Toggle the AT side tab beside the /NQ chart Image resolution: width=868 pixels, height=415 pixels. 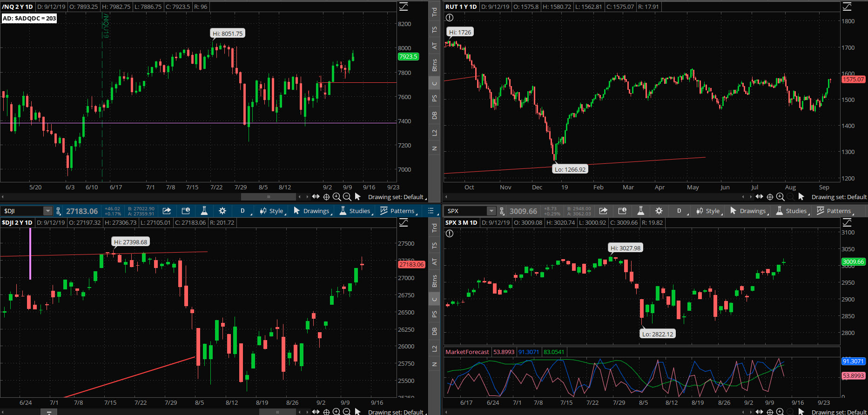(x=434, y=46)
